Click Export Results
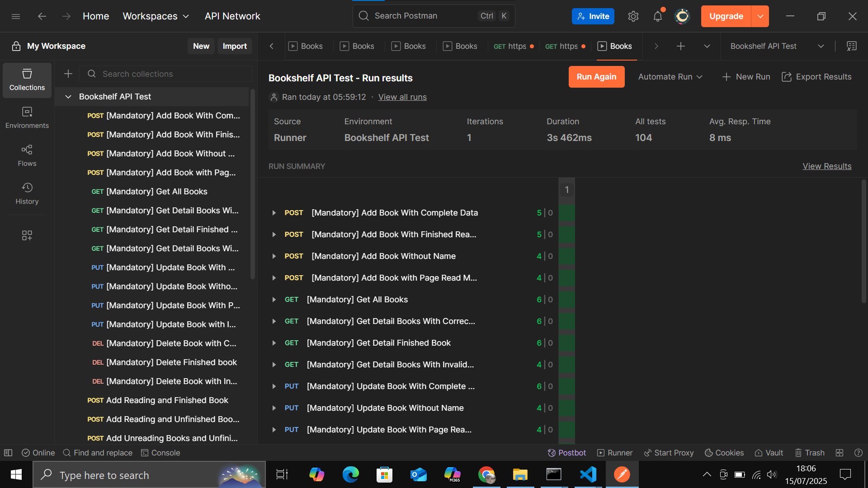 817,77
